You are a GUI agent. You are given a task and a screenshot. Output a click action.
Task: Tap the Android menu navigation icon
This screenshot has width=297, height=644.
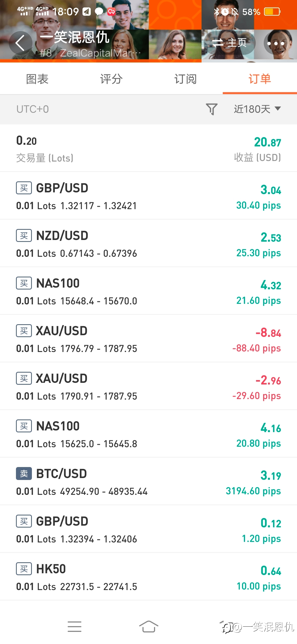[75, 626]
